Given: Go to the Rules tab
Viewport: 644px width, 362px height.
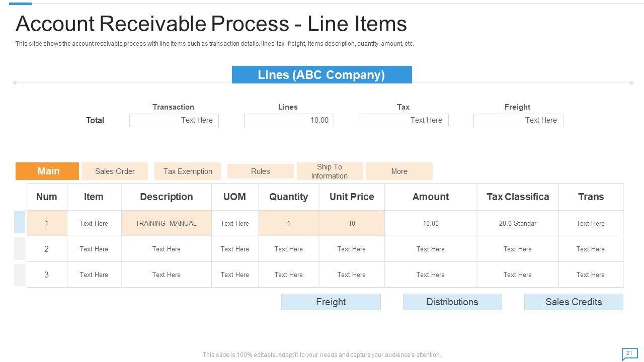Looking at the screenshot, I should (x=260, y=171).
